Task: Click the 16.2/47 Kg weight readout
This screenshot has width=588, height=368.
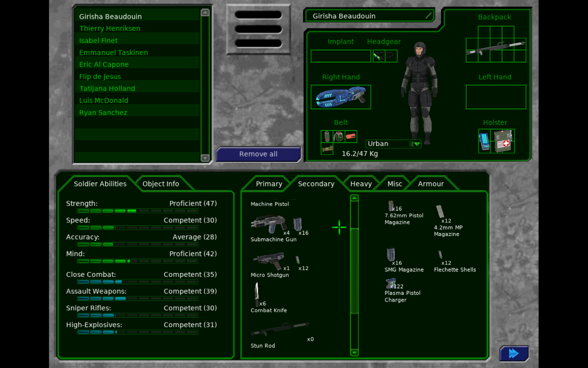Action: pos(360,154)
